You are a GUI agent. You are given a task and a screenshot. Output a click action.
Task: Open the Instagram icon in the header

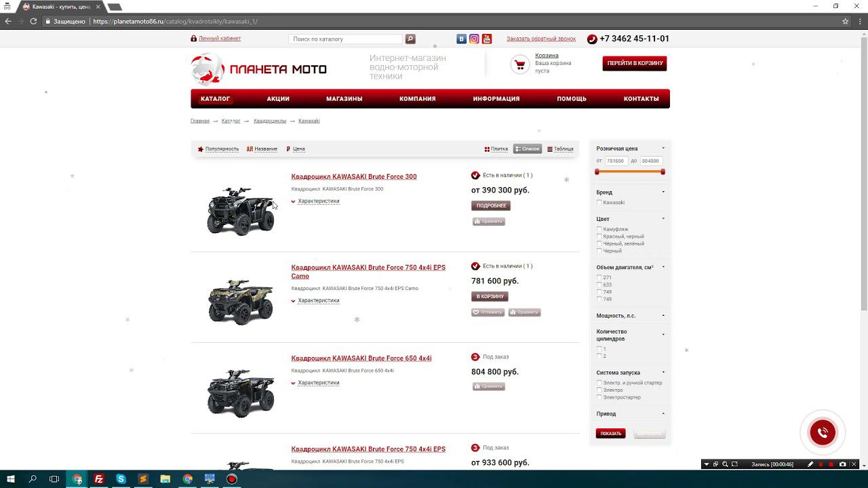tap(474, 39)
